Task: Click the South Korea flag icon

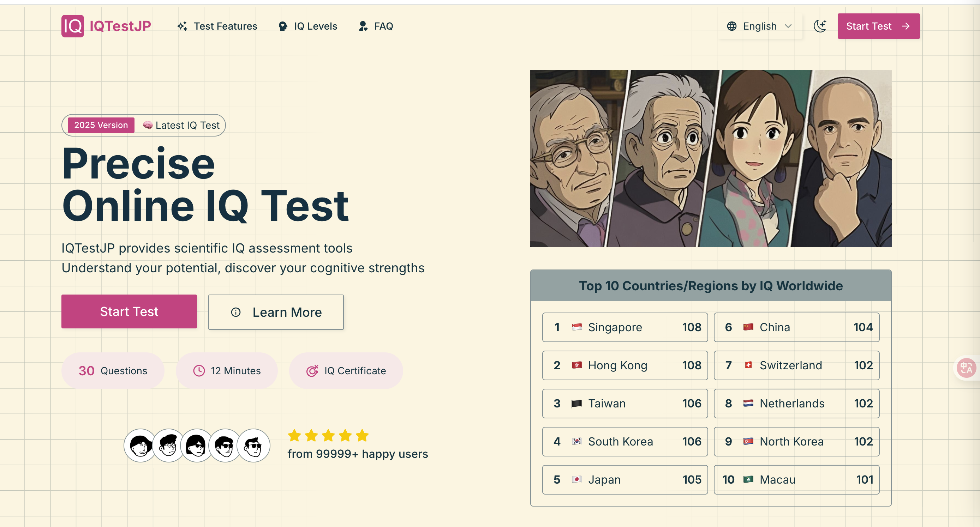Action: 577,441
